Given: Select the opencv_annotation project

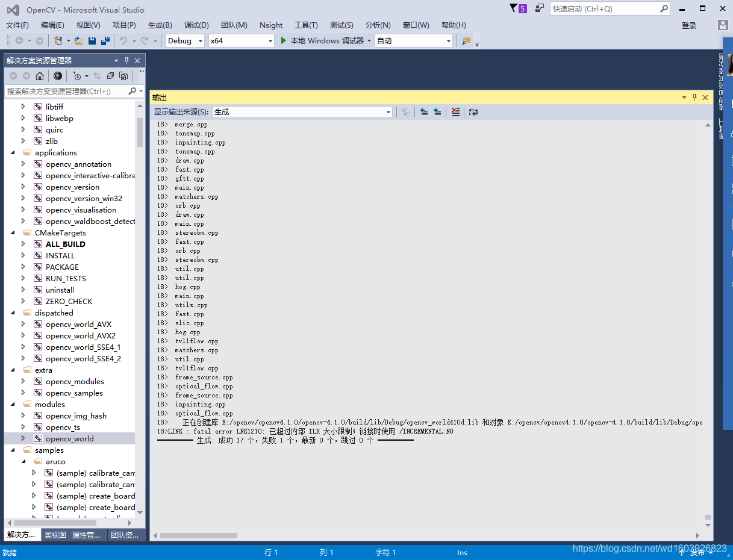Looking at the screenshot, I should coord(78,164).
